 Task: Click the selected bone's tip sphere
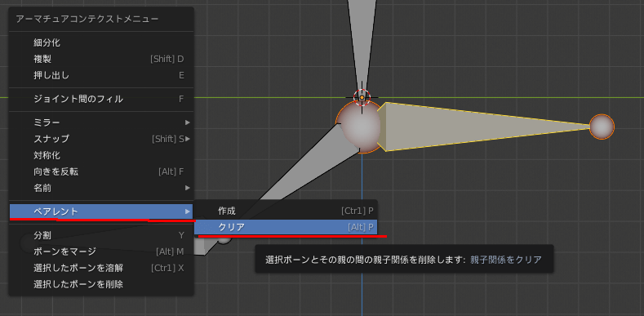[602, 127]
